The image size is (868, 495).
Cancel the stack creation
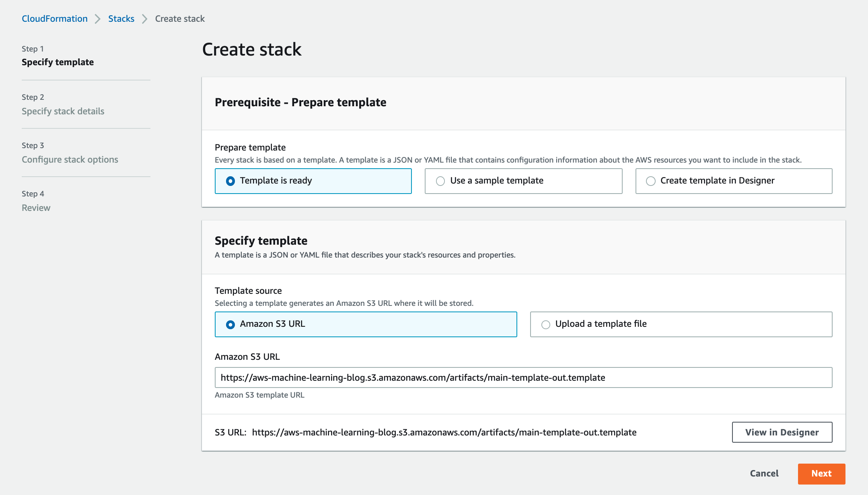point(764,474)
